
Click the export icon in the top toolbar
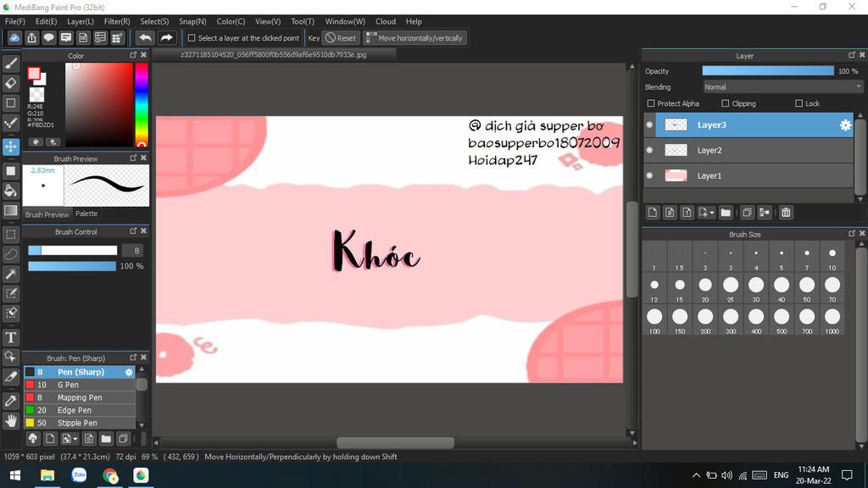pyautogui.click(x=31, y=37)
